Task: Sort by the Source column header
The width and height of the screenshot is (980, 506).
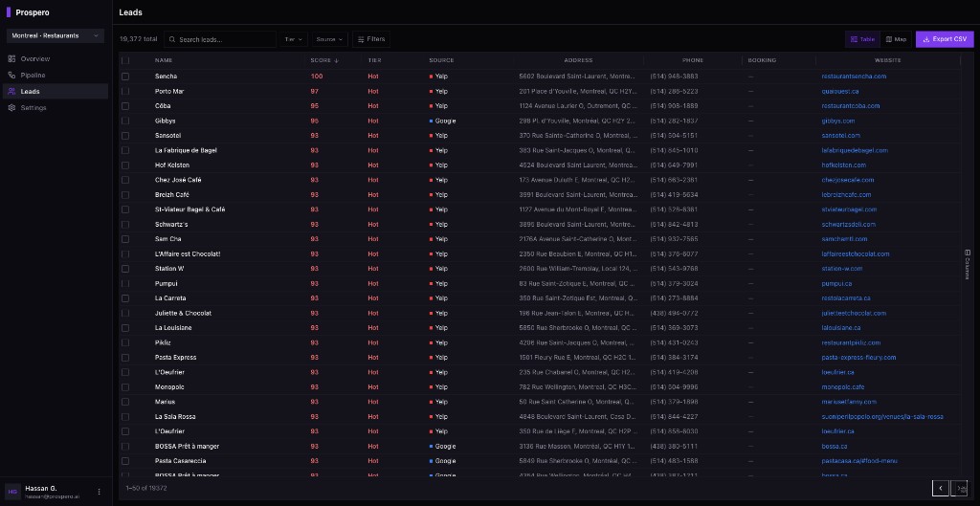Action: pyautogui.click(x=441, y=60)
